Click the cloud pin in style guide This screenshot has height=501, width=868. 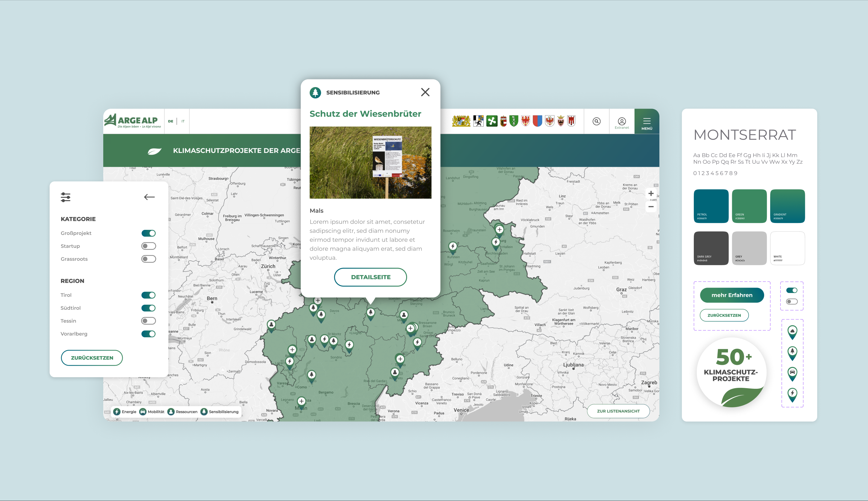point(792,333)
